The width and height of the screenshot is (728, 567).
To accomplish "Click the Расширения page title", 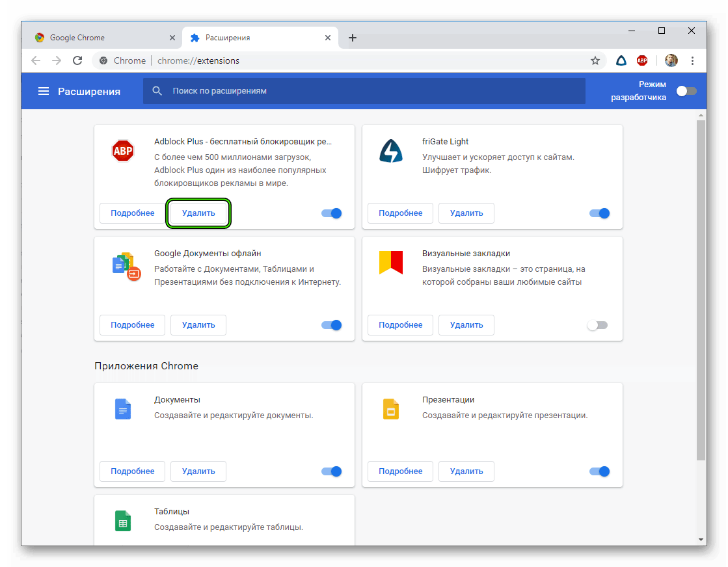I will [89, 92].
